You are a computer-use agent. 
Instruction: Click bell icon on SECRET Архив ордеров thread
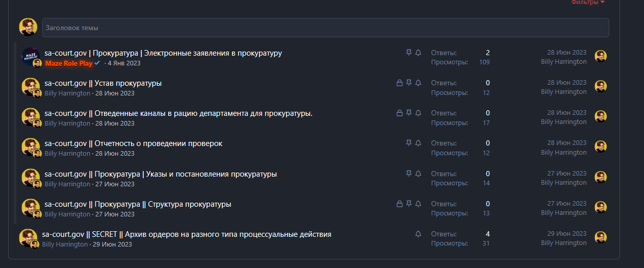[418, 234]
